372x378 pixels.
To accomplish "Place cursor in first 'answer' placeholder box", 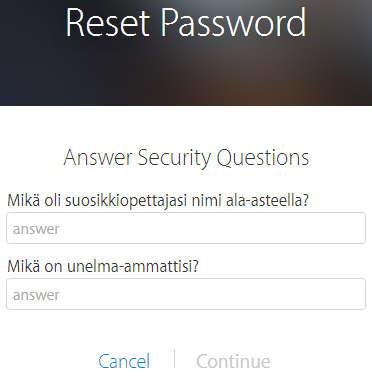I will pos(186,228).
